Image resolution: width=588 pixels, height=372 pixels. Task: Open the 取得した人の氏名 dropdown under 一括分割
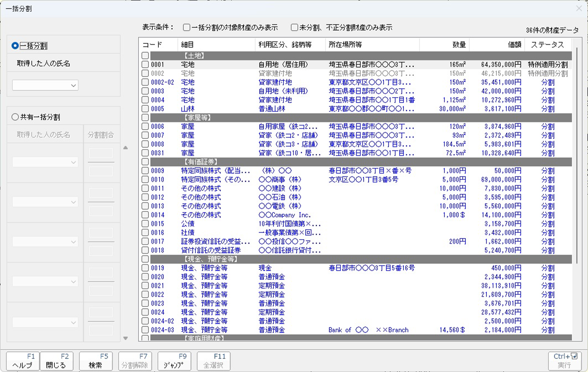pyautogui.click(x=45, y=85)
